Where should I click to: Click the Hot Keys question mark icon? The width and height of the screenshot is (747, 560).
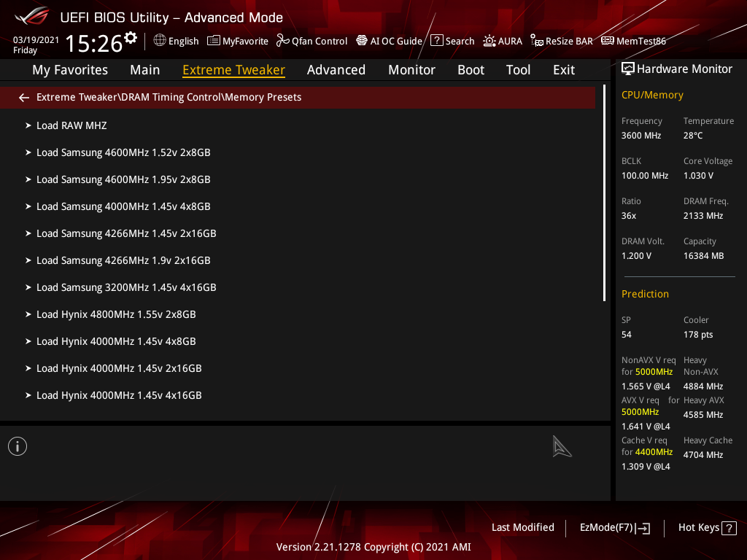[x=729, y=528]
